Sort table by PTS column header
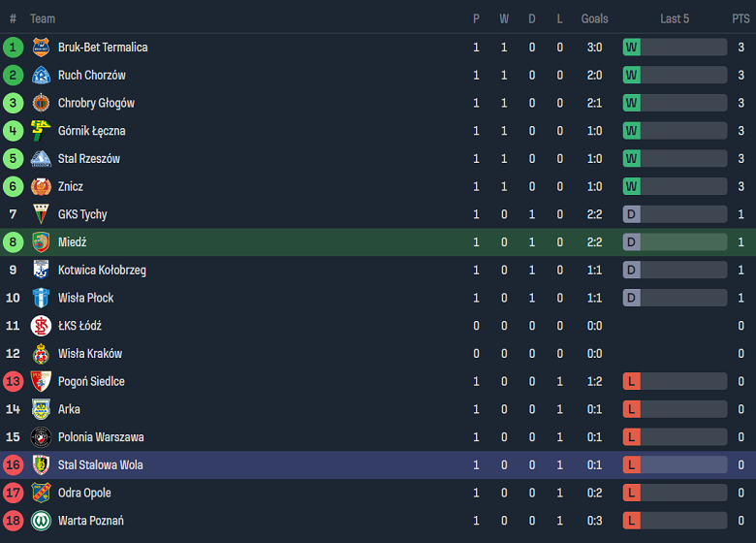 [x=740, y=18]
